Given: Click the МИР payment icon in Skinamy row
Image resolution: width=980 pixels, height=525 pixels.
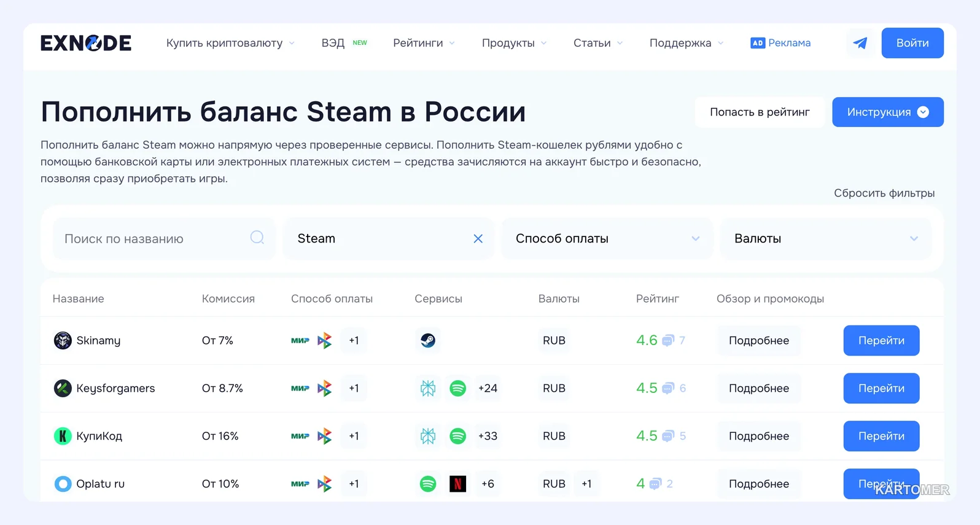Looking at the screenshot, I should tap(300, 340).
